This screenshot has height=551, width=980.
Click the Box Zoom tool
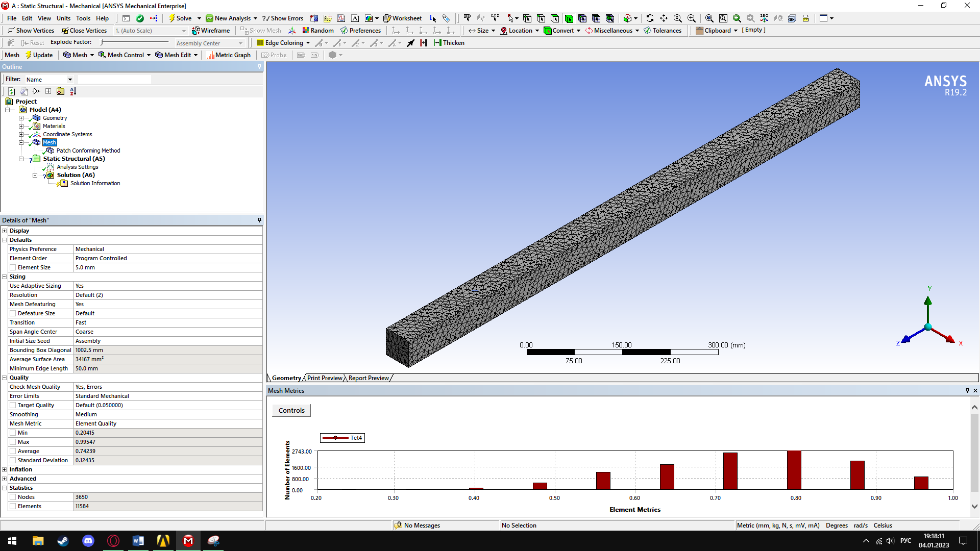coord(691,18)
